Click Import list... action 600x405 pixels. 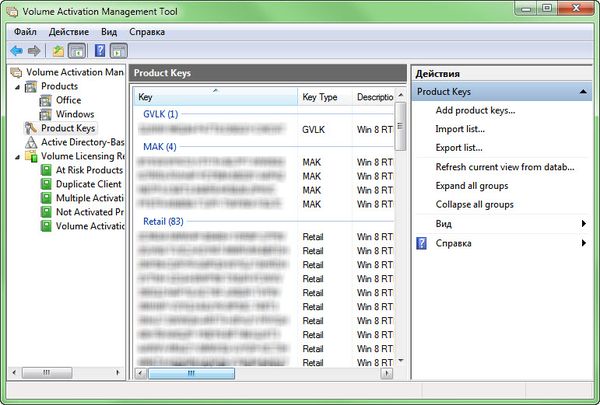460,129
